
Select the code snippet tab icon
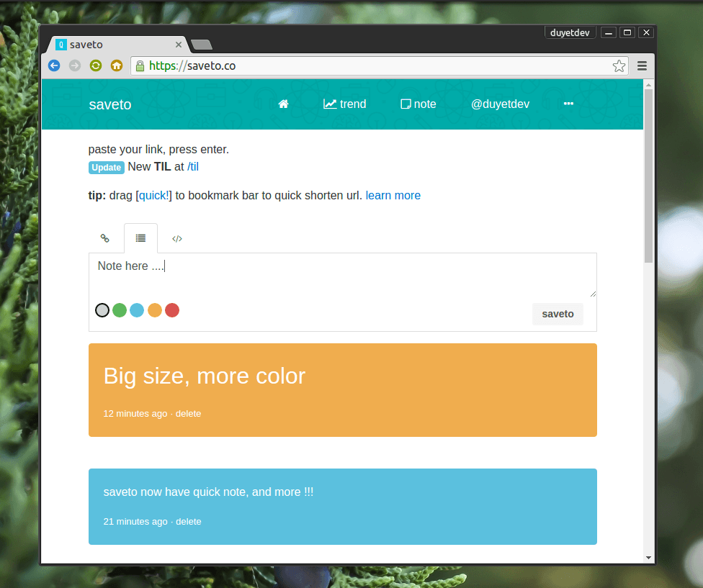point(176,238)
